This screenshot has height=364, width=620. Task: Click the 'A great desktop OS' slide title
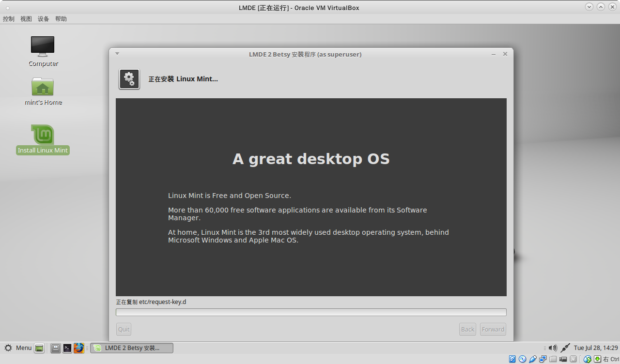point(311,159)
